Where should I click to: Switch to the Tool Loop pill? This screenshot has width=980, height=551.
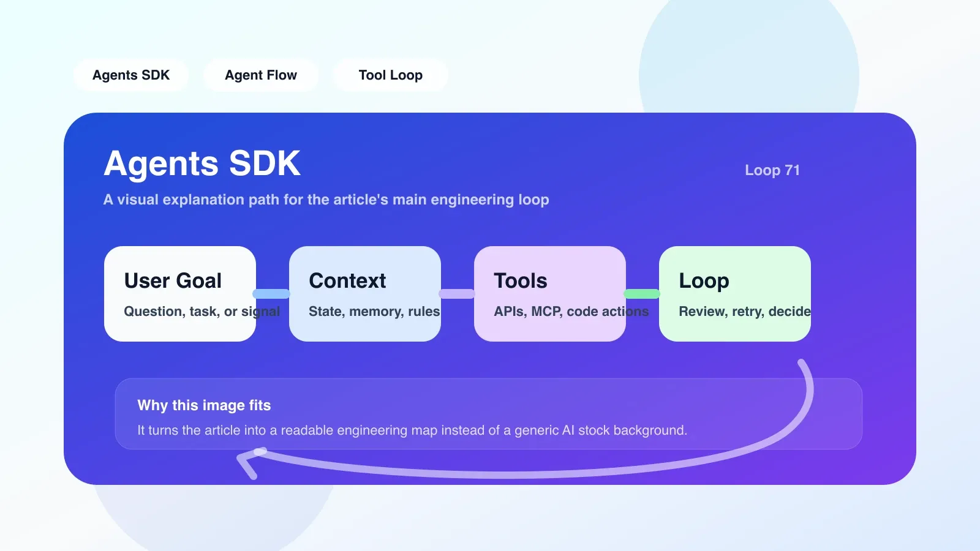(391, 75)
